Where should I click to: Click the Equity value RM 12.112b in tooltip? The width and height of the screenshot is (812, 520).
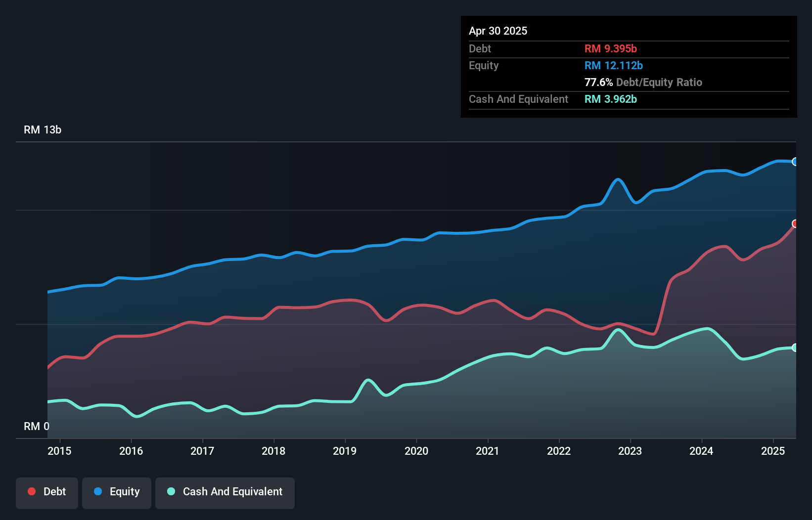click(x=613, y=65)
